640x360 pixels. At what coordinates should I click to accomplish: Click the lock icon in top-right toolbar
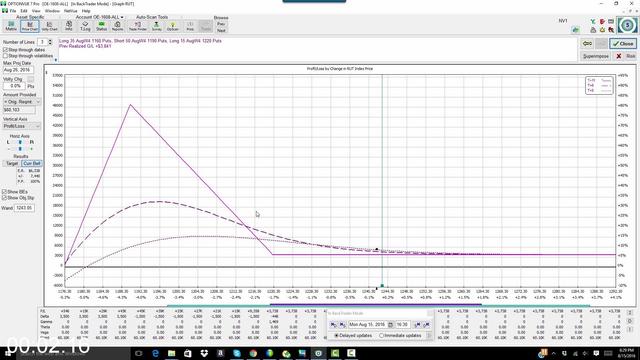593,30
